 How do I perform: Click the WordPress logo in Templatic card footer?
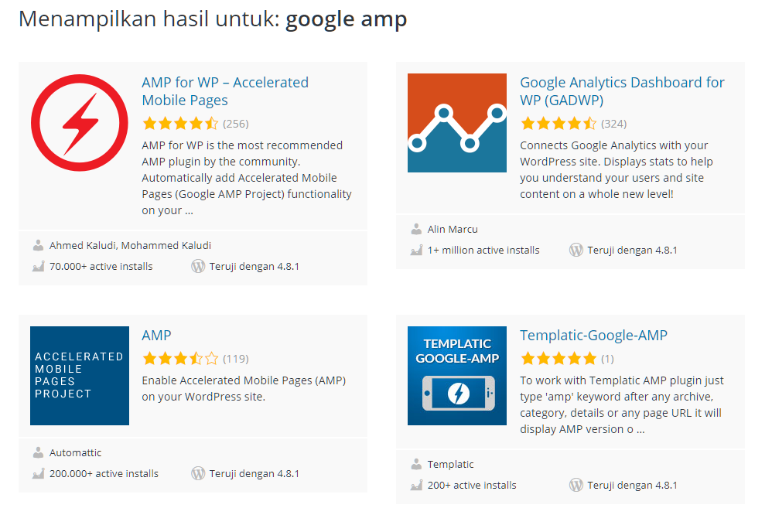click(576, 485)
